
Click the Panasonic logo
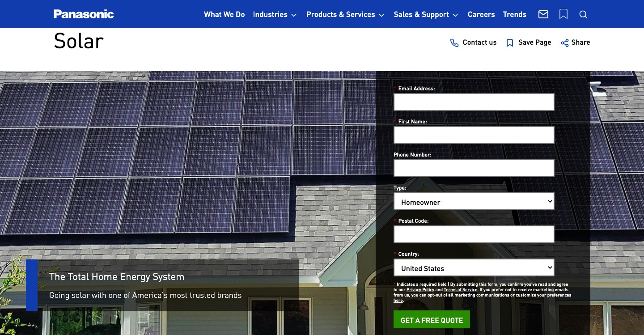click(84, 14)
